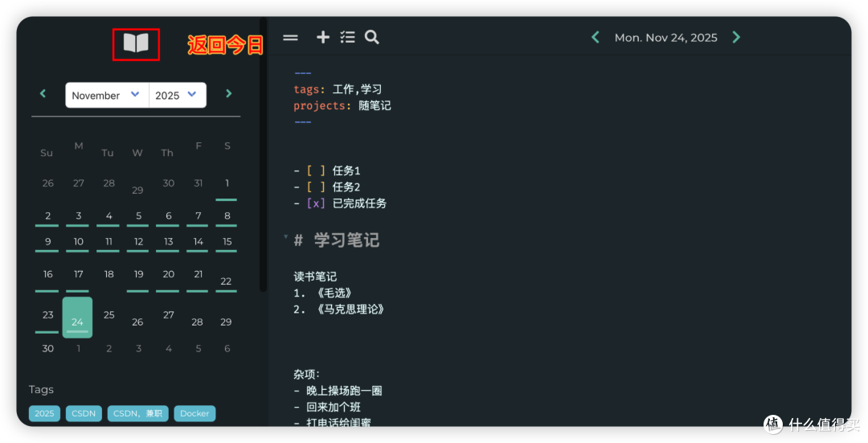Select the 2025 tag
Screen dimensions: 868x443
point(44,413)
